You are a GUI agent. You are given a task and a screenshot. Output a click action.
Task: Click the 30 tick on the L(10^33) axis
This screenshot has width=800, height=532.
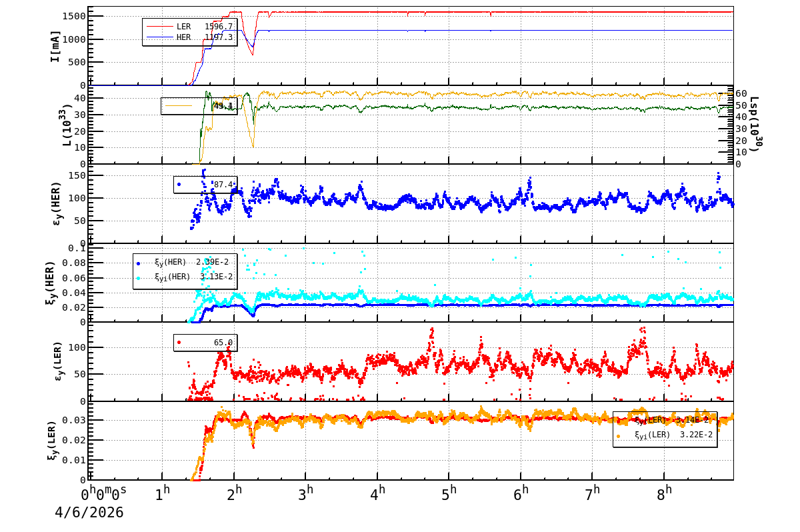tap(80, 115)
